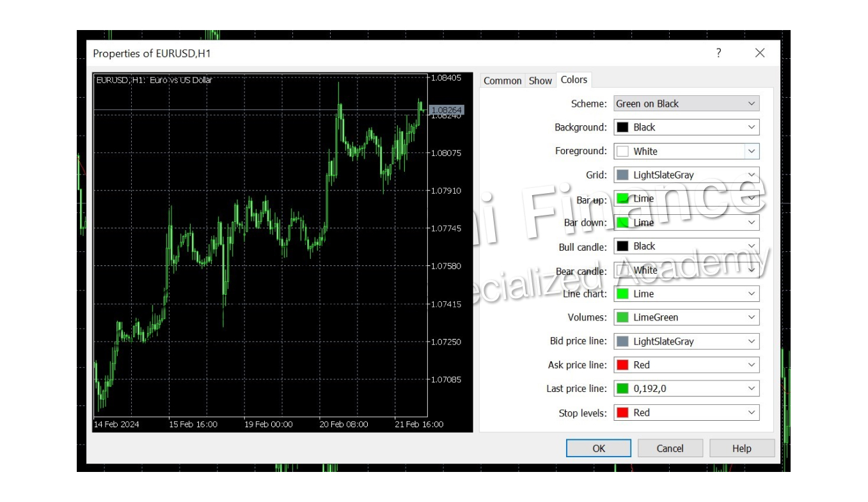This screenshot has width=868, height=502.
Task: Click the Cancel button
Action: click(x=670, y=448)
